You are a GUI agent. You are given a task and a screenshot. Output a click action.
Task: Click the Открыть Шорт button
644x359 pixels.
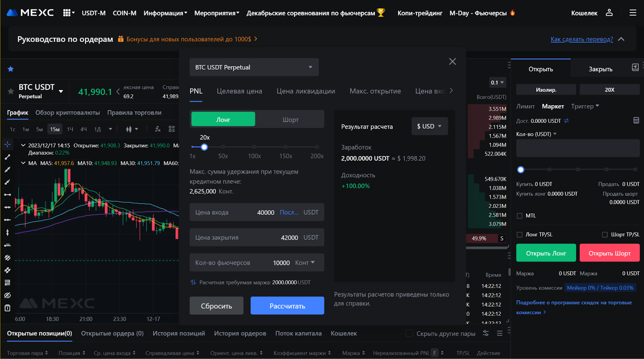(x=609, y=253)
